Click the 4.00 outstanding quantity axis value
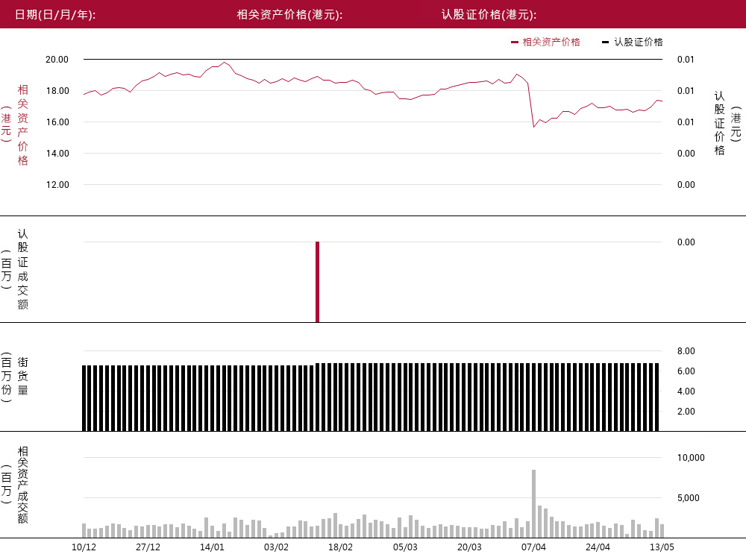The height and width of the screenshot is (560, 746). 686,391
